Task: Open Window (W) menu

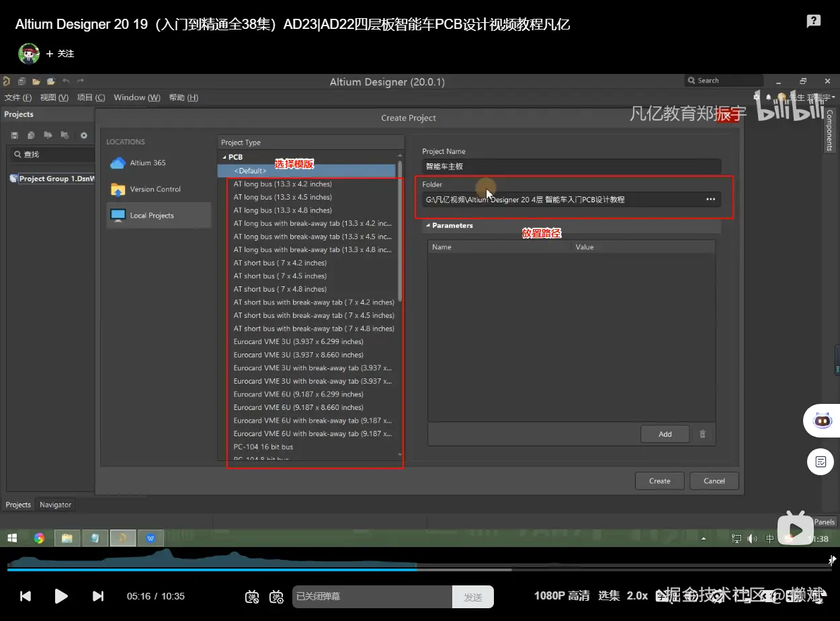Action: [x=137, y=97]
